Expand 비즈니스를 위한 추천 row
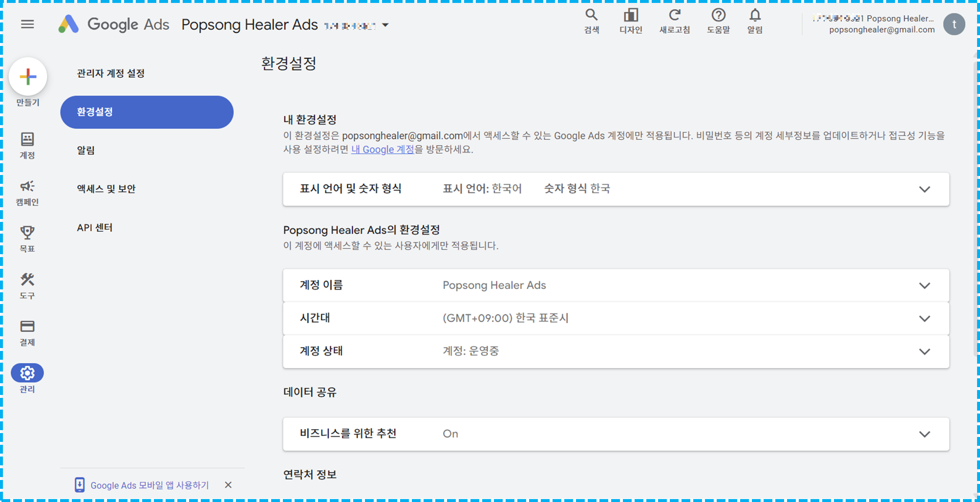Screen dimensions: 980x502 point(616,434)
